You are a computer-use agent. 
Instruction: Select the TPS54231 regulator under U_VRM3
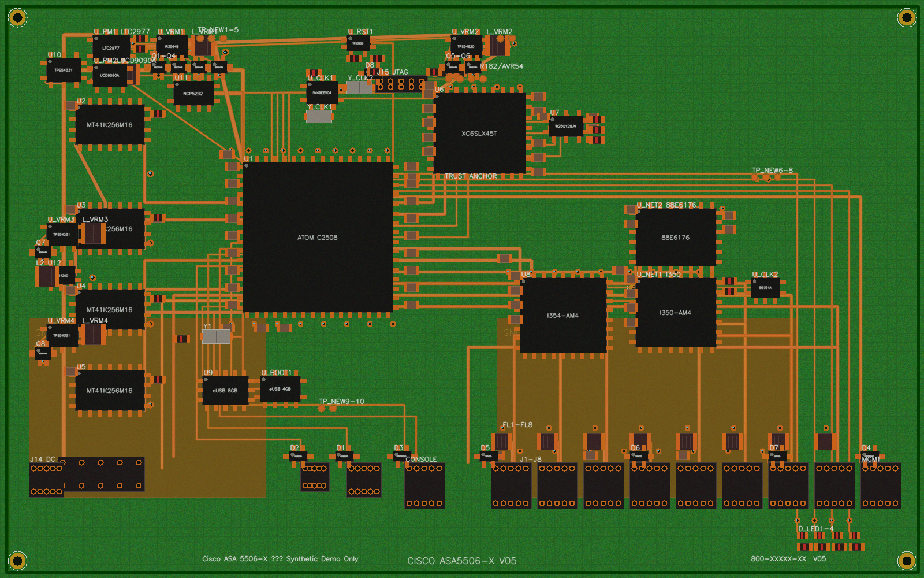62,235
